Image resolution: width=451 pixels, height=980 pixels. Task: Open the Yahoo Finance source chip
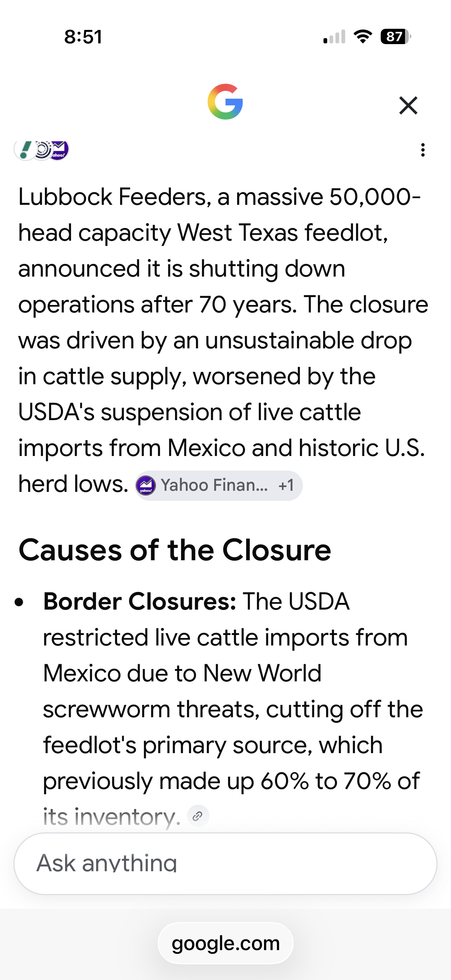[219, 486]
